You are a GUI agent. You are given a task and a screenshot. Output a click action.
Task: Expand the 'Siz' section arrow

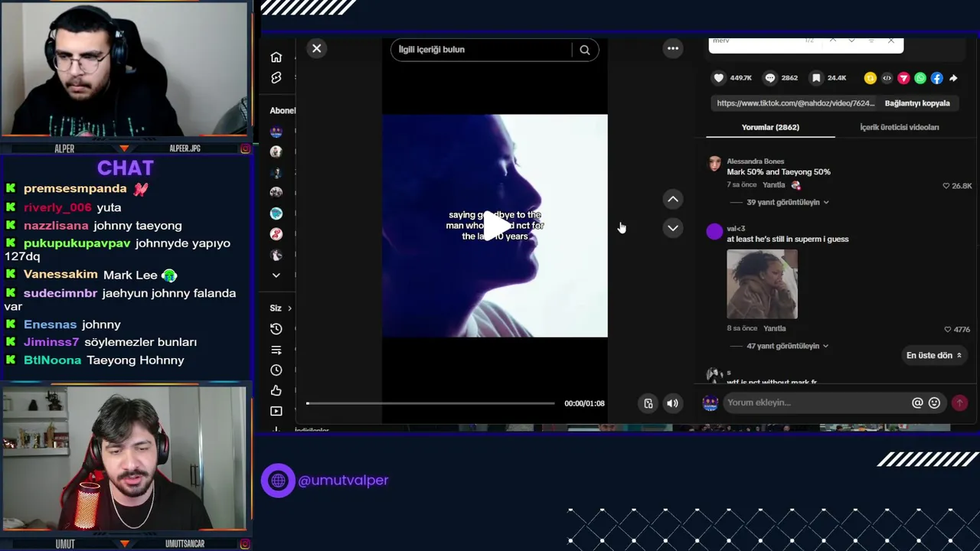289,308
